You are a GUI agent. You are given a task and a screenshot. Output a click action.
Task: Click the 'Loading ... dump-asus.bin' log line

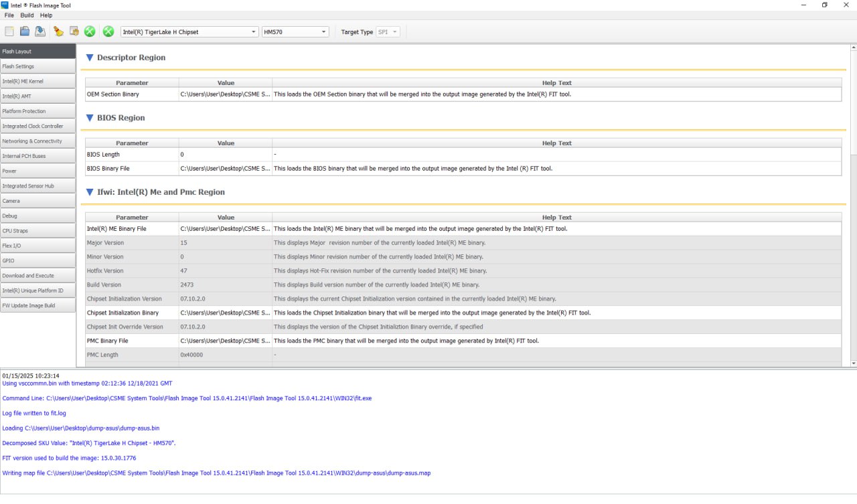[81, 428]
